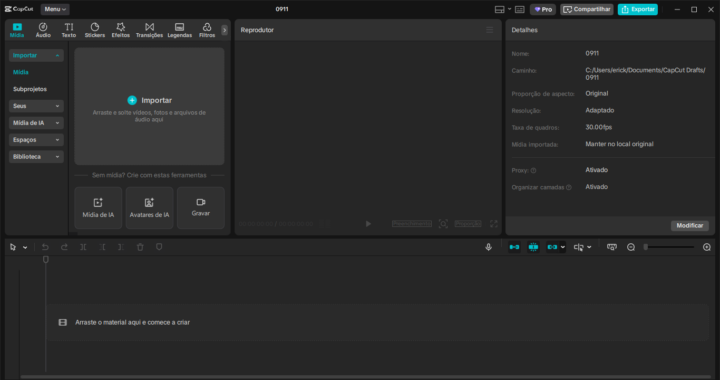Click the shield marker icon

pyautogui.click(x=159, y=247)
